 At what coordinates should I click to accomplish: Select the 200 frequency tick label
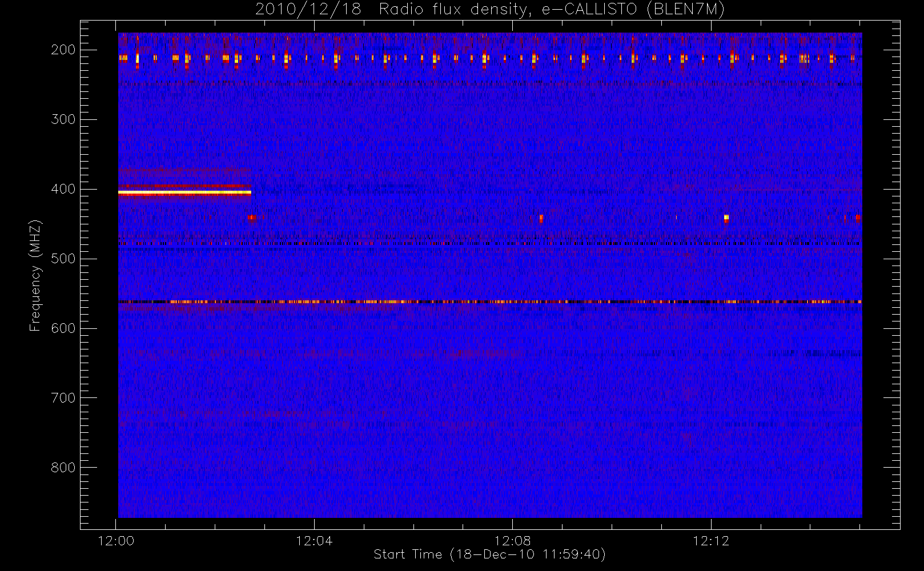(x=63, y=50)
